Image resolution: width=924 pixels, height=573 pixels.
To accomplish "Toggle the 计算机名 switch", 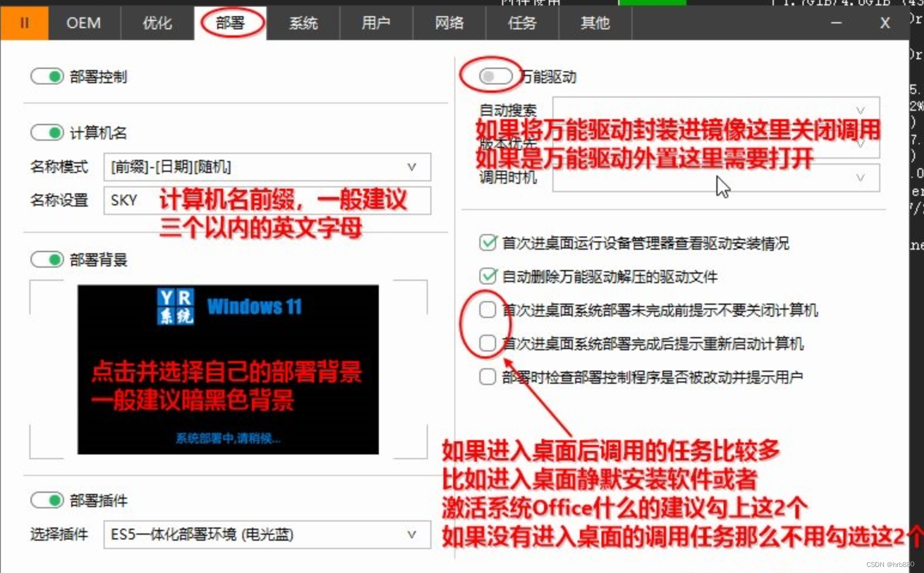I will coord(47,132).
